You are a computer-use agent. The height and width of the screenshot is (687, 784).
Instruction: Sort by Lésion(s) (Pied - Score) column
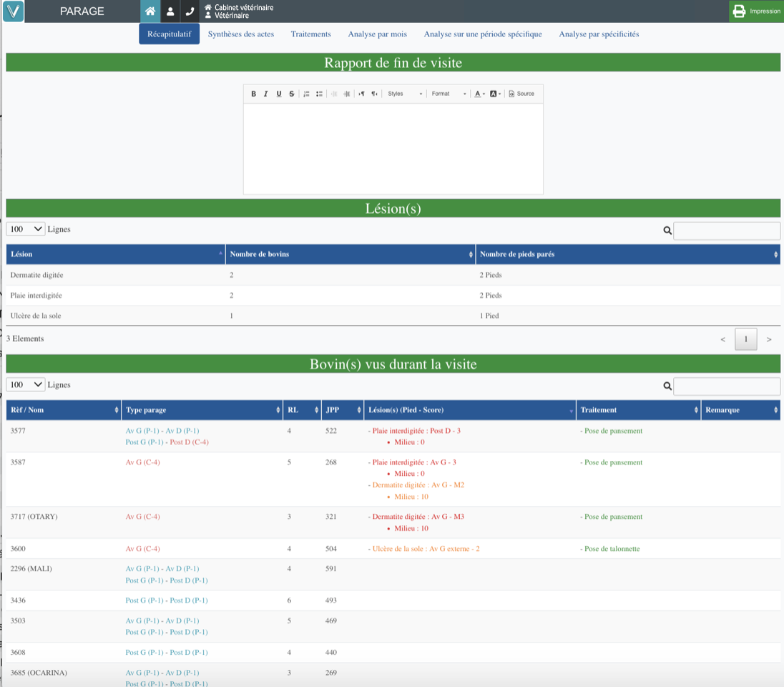tap(470, 410)
